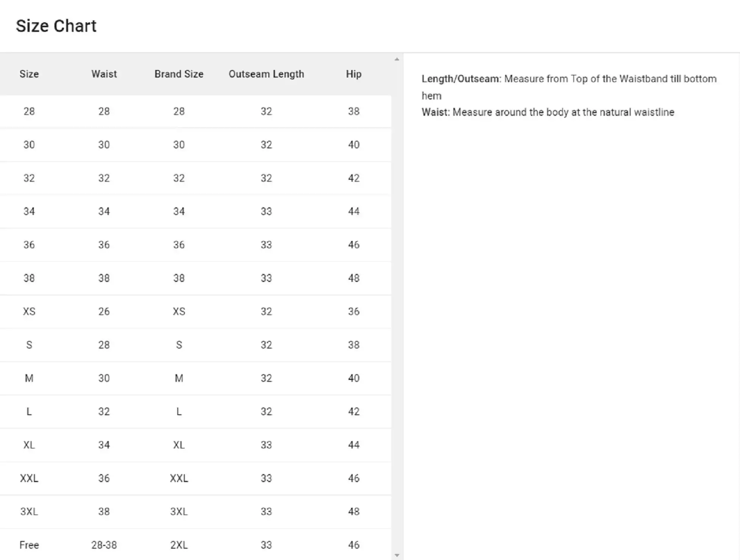Click the 28-38 waist value
This screenshot has width=740, height=560.
[x=104, y=545]
